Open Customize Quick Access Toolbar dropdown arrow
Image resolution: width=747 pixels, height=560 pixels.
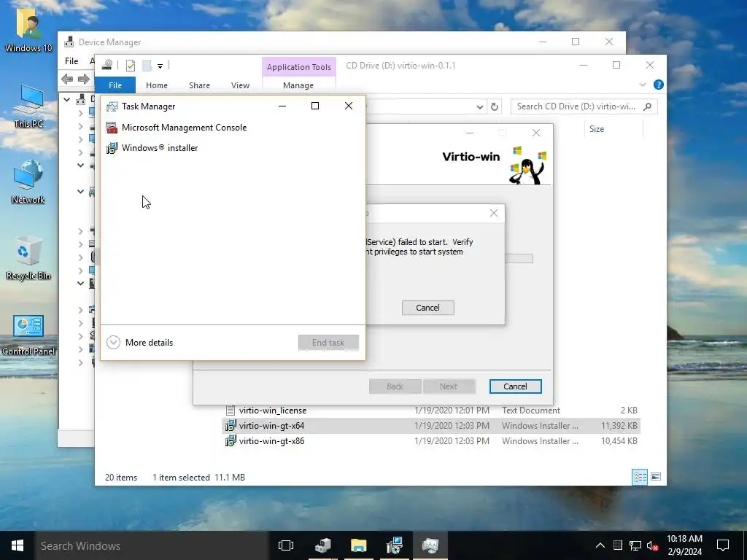click(160, 66)
